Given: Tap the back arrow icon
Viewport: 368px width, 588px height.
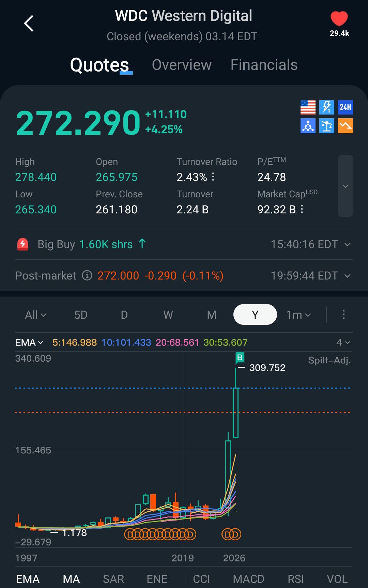Looking at the screenshot, I should (x=29, y=24).
